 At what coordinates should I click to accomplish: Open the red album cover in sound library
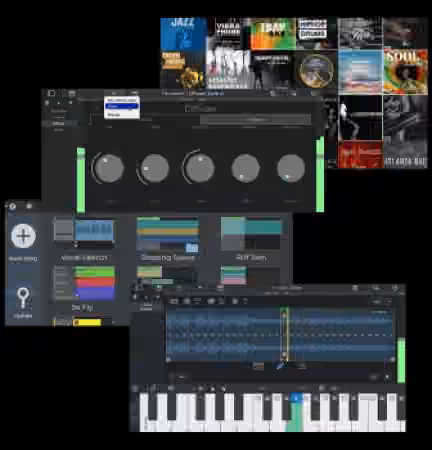[x=360, y=154]
